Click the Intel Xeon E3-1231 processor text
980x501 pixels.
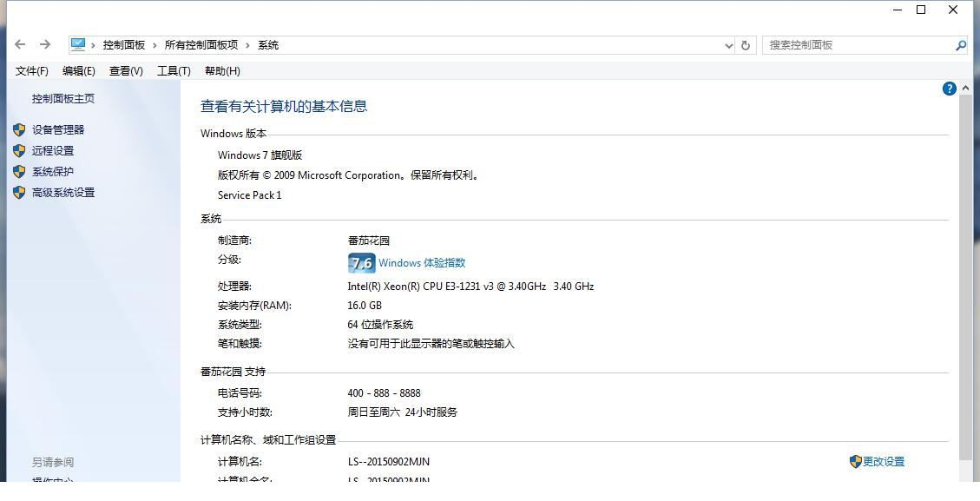pos(470,287)
